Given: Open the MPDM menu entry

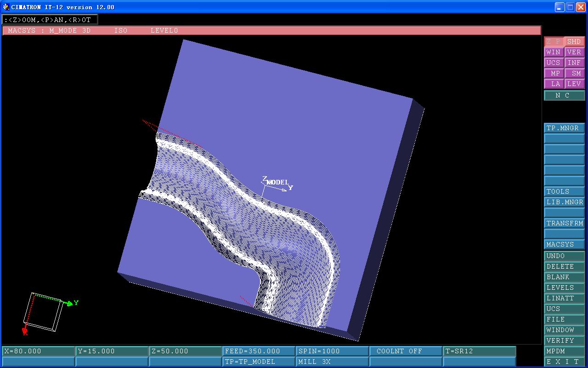Looking at the screenshot, I should click(x=564, y=351).
